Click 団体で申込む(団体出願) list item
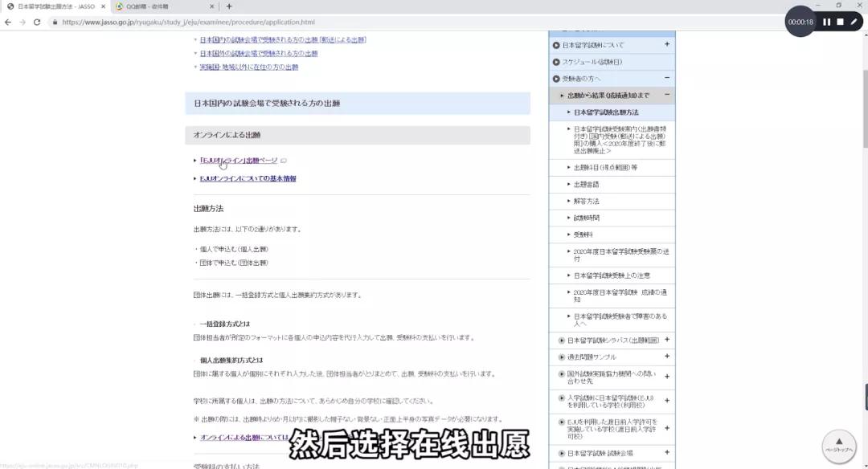868x469 pixels. (234, 263)
